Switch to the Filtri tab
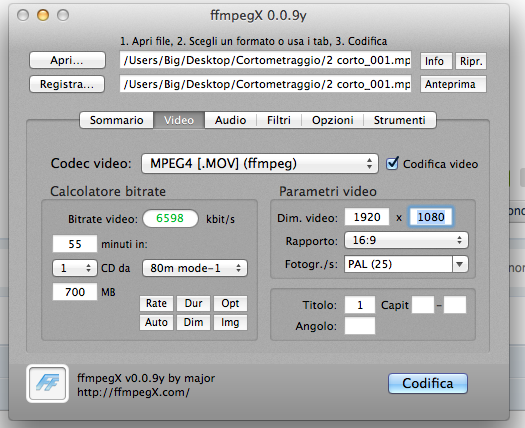Viewport: 525px width, 428px height. click(x=279, y=120)
